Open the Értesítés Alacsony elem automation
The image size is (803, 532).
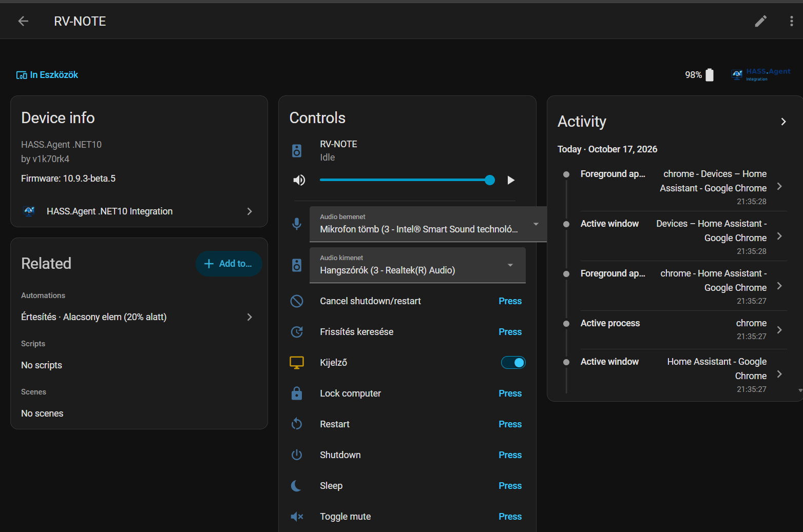tap(139, 317)
